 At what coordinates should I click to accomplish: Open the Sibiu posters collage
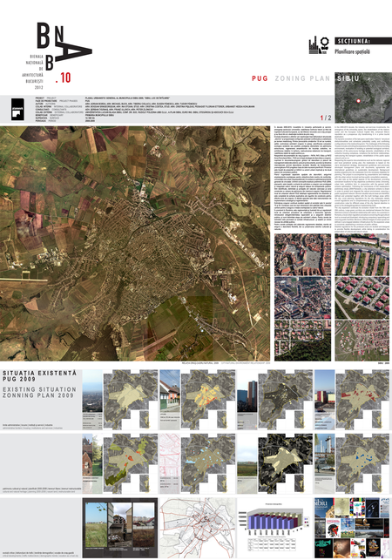[x=352, y=528]
